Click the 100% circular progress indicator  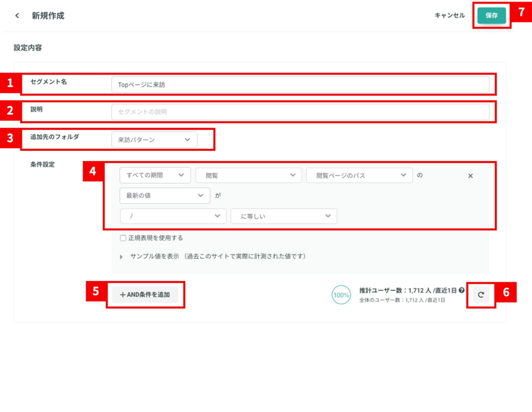coord(341,295)
